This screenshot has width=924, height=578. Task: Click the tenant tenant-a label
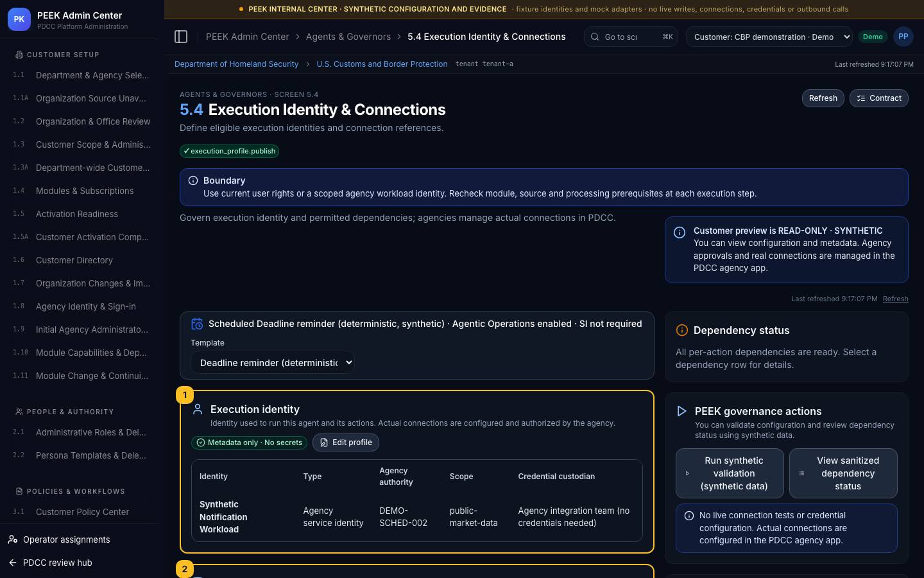click(484, 64)
